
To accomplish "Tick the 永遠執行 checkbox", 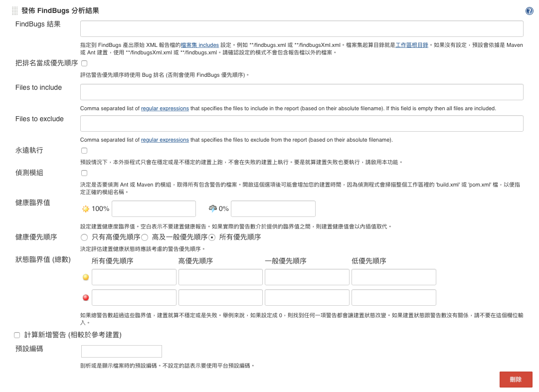I will 84,151.
